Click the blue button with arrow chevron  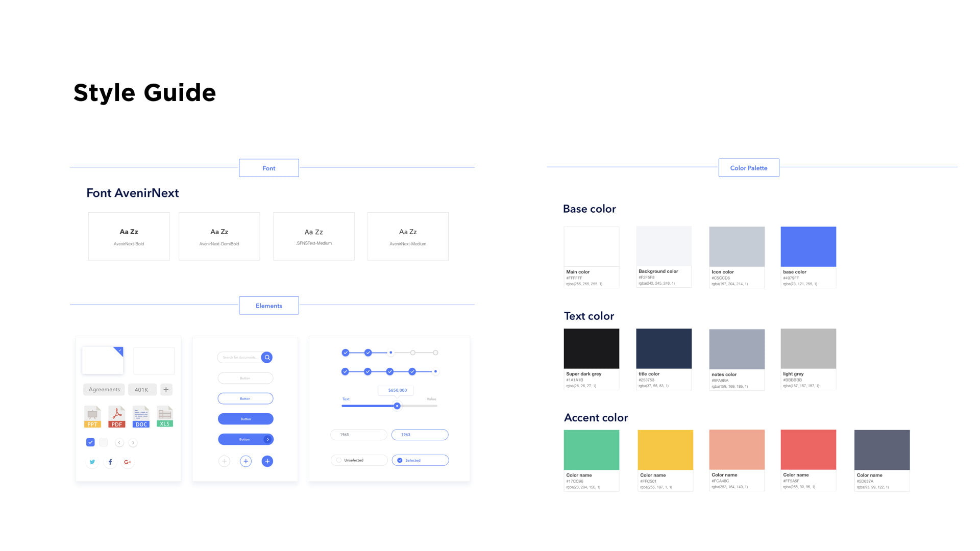[x=246, y=439]
